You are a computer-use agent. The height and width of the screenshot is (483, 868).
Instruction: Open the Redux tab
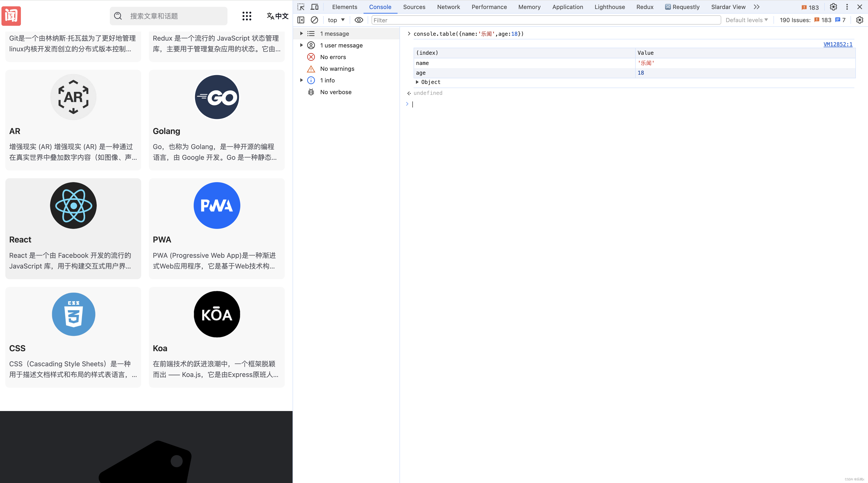point(645,7)
